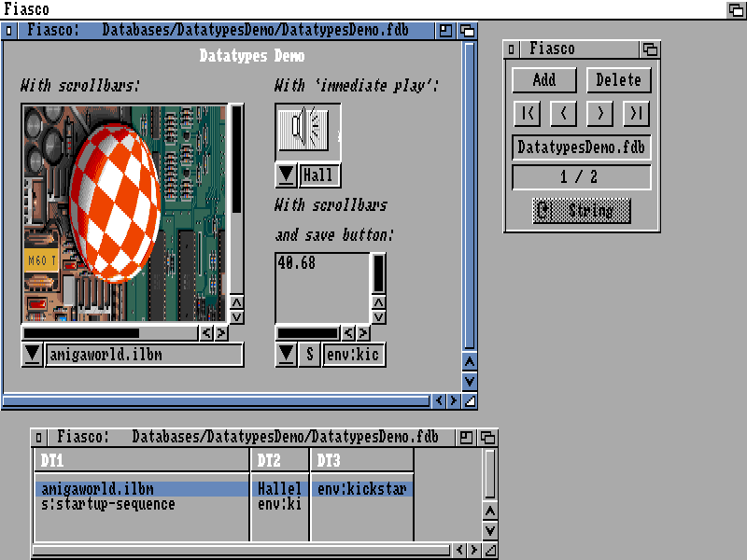Click the DT1 column header
Image resolution: width=747 pixels, height=560 pixels.
[x=142, y=460]
